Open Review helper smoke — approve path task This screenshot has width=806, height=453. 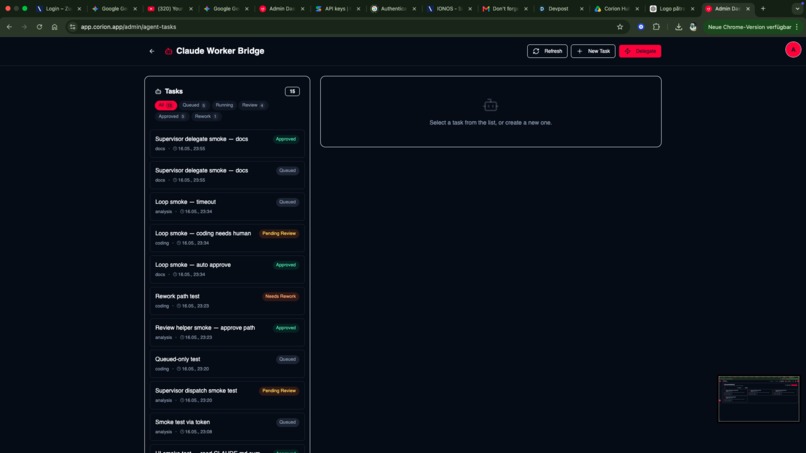click(x=227, y=332)
